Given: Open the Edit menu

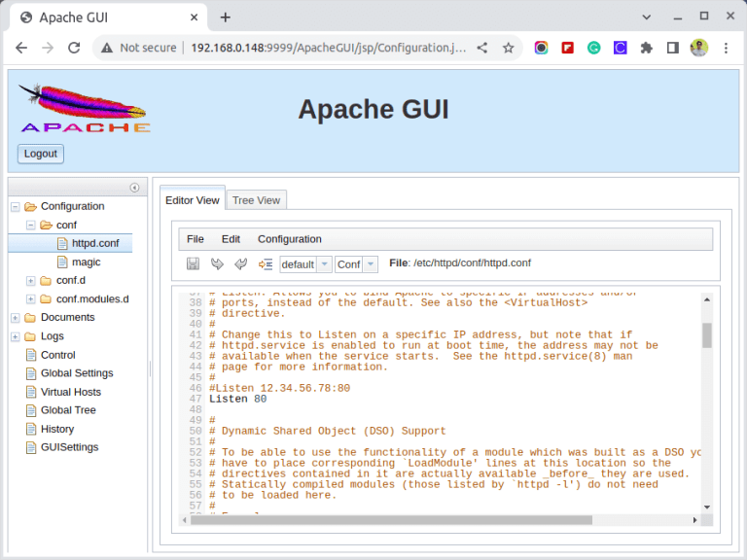Looking at the screenshot, I should click(231, 238).
